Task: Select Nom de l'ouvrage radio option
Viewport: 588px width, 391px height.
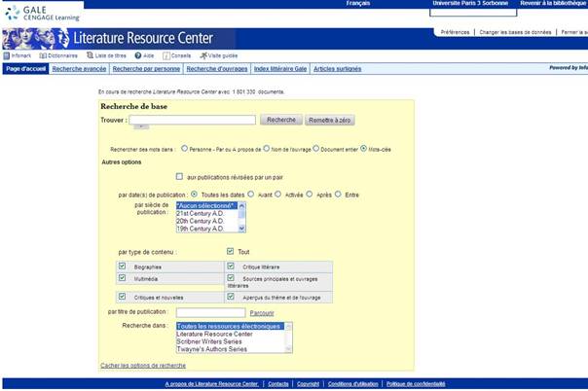Action: (x=266, y=149)
